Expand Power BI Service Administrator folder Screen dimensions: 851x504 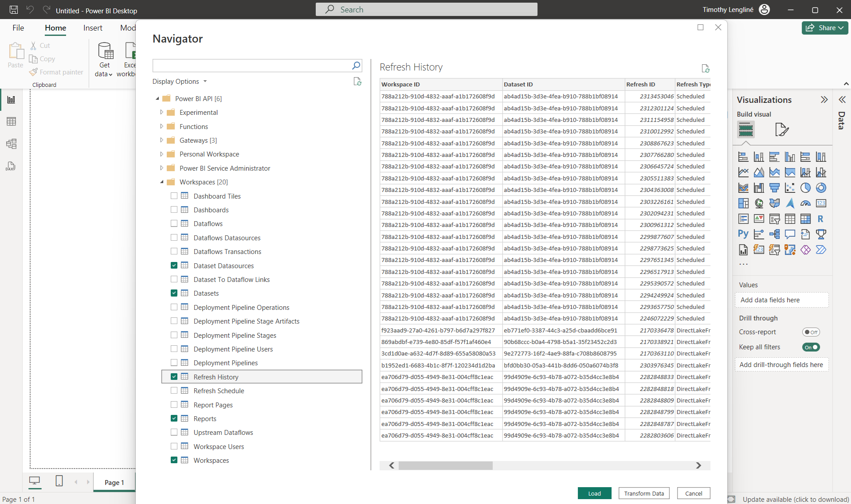[161, 168]
